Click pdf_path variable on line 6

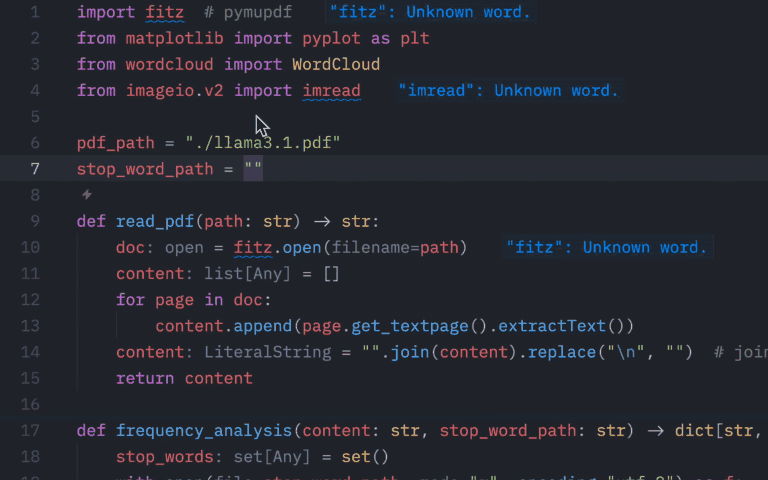coord(116,143)
